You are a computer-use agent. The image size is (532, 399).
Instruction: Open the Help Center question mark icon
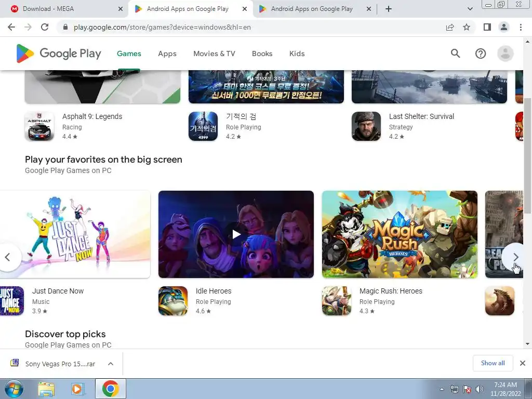pyautogui.click(x=481, y=54)
